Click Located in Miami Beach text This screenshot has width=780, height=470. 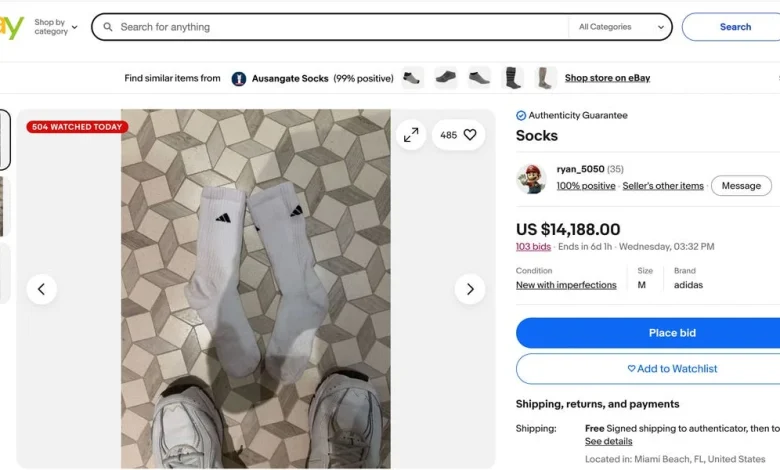click(x=675, y=459)
